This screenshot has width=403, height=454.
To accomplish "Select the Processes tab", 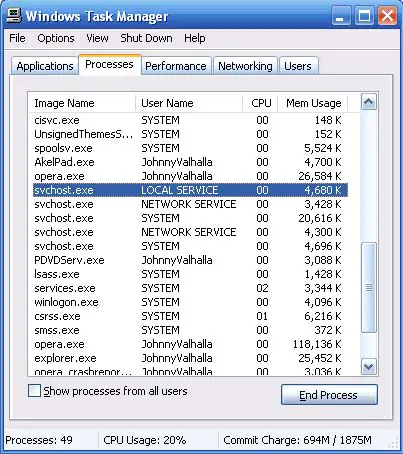I will pyautogui.click(x=109, y=64).
